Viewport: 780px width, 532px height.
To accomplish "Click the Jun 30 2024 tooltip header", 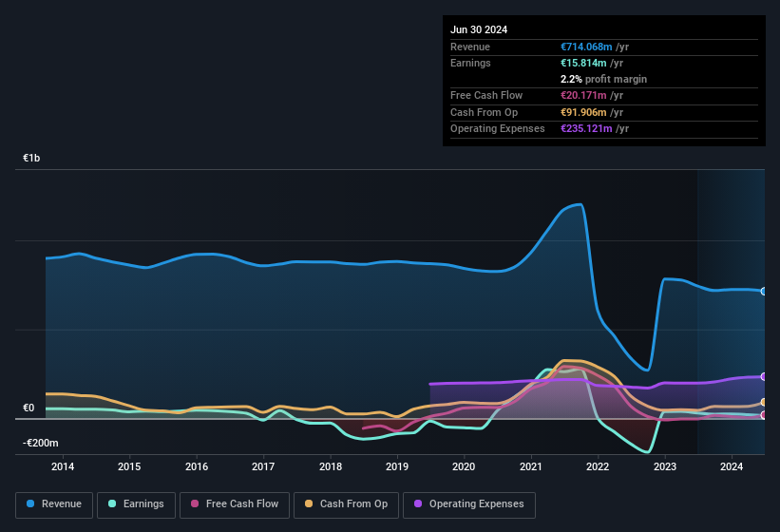I will click(479, 29).
